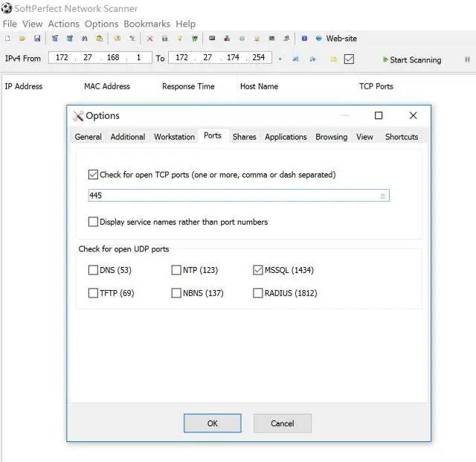Enable TFTP (69) UDP port check
This screenshot has width=476, height=462.
pyautogui.click(x=93, y=293)
